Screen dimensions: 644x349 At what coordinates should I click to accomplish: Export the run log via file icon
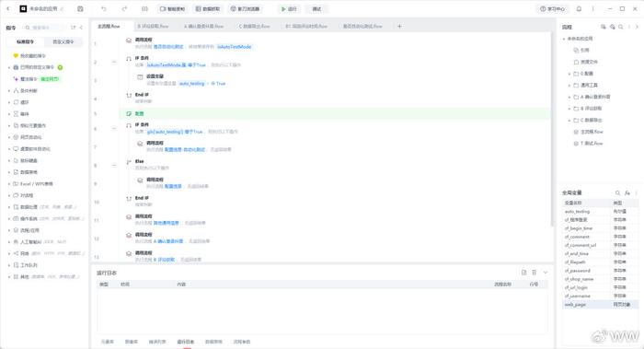[x=523, y=273]
